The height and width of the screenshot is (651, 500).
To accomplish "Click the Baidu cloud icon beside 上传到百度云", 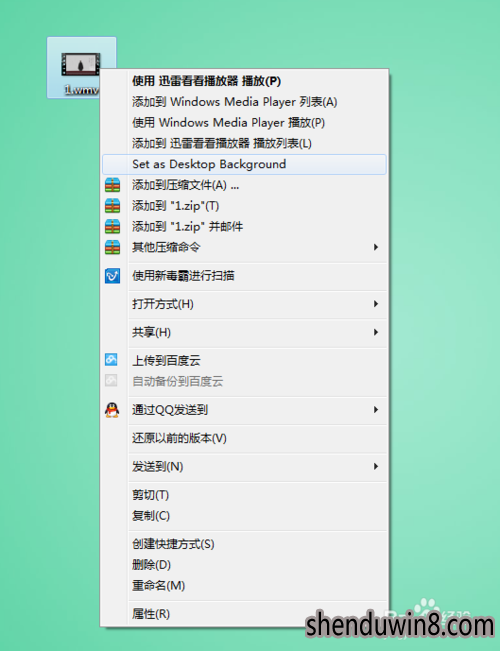I will 111,360.
